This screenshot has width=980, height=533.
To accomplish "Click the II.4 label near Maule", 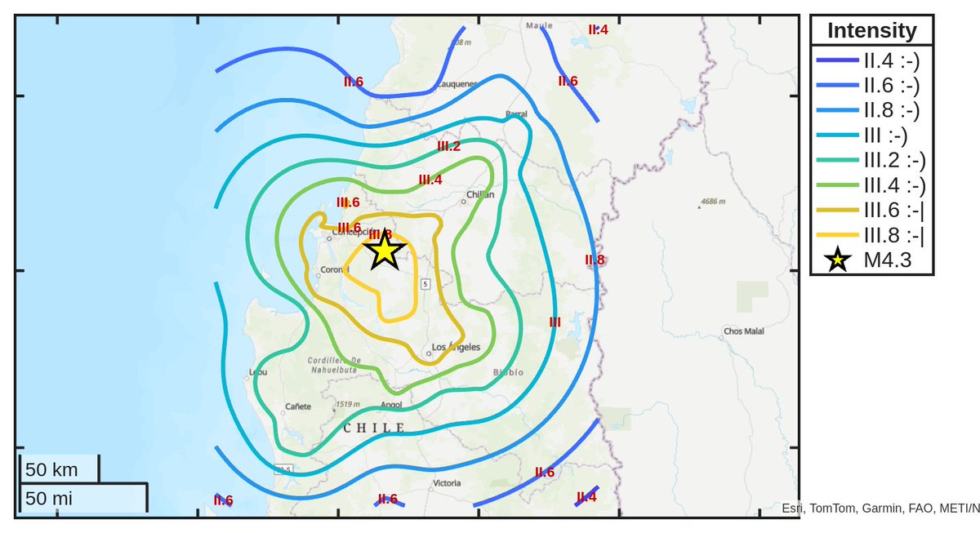I will point(598,29).
